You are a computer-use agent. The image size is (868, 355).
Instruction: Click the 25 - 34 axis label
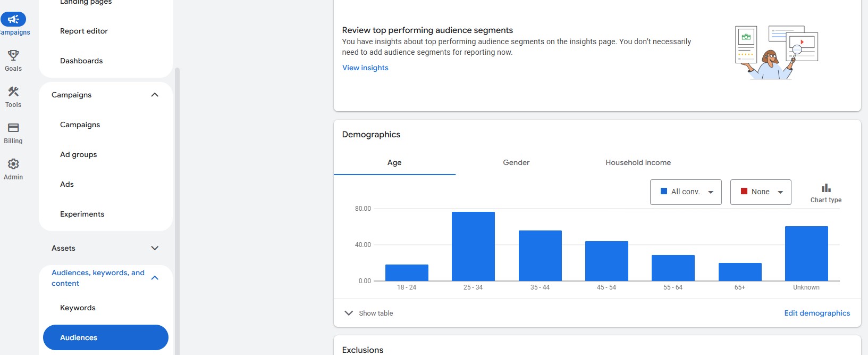point(473,287)
